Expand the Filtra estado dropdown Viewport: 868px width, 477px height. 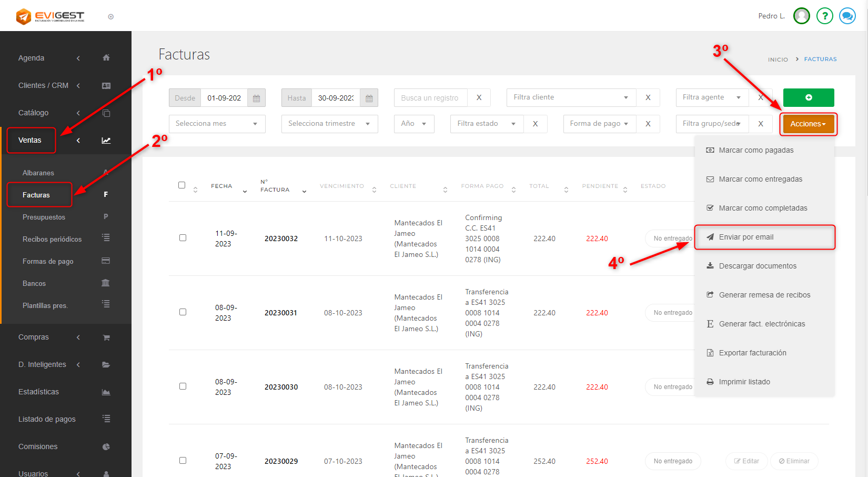486,124
